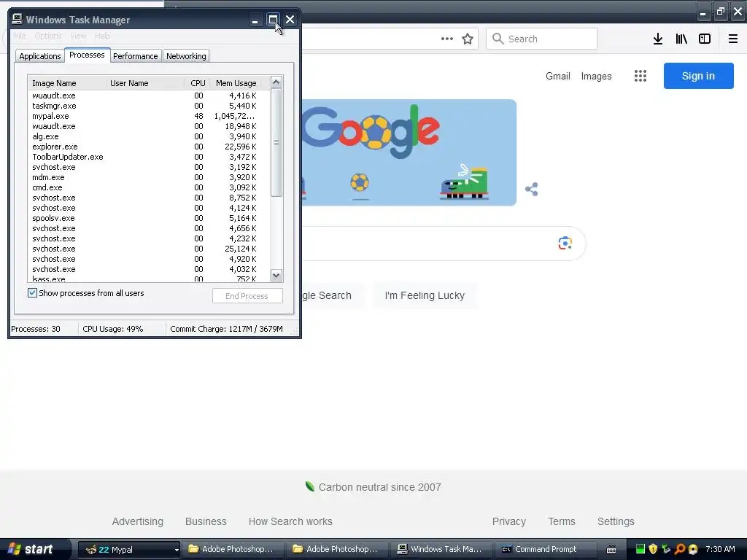747x560 pixels.
Task: Sort processes by Mem Usage column
Action: [236, 83]
